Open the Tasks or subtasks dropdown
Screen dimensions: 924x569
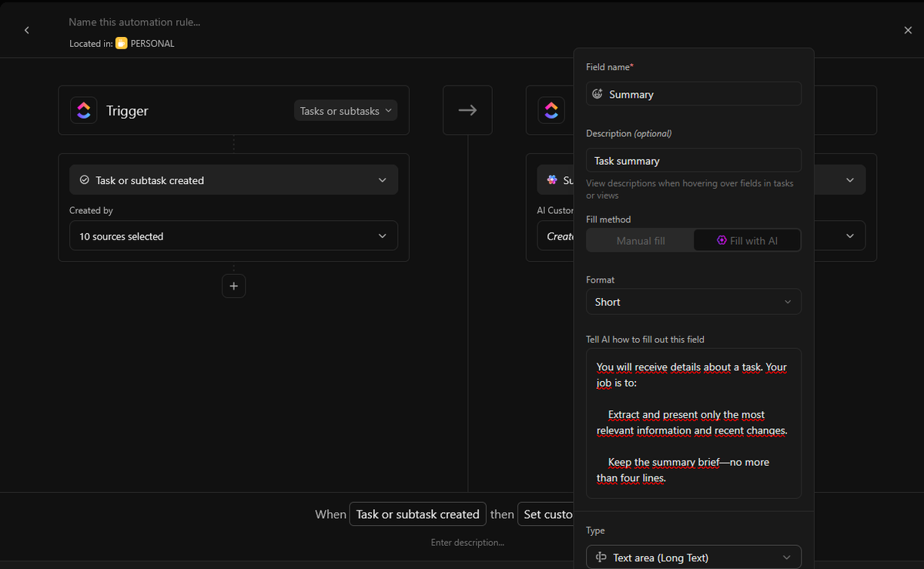(346, 111)
